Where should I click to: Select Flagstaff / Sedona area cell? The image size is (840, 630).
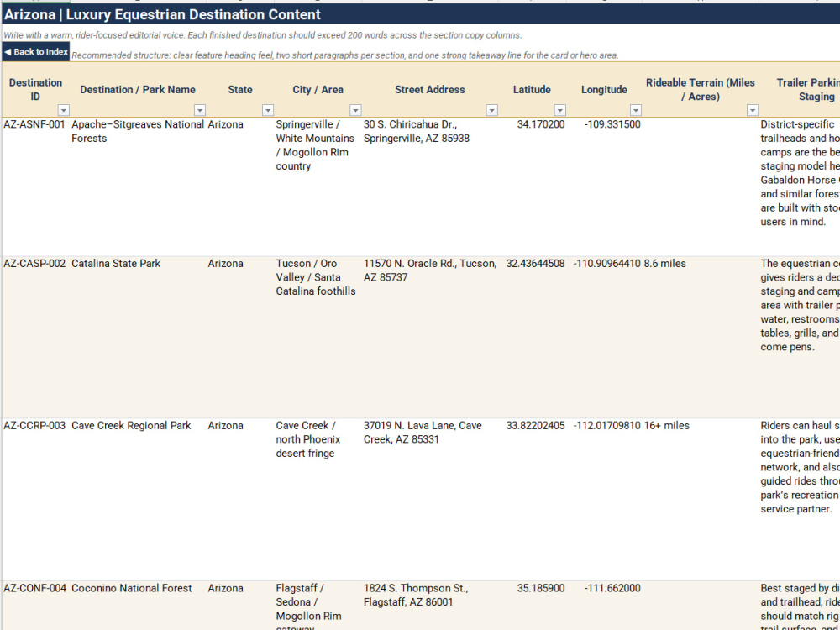pyautogui.click(x=318, y=606)
